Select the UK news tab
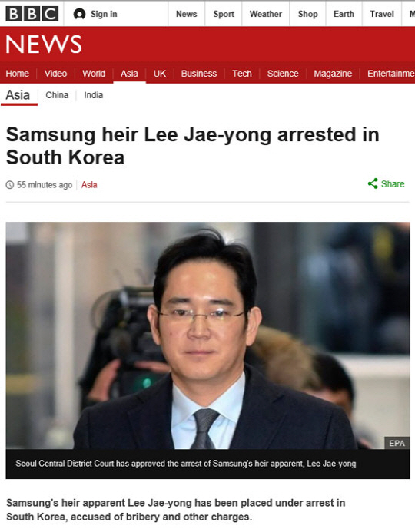 [x=160, y=74]
